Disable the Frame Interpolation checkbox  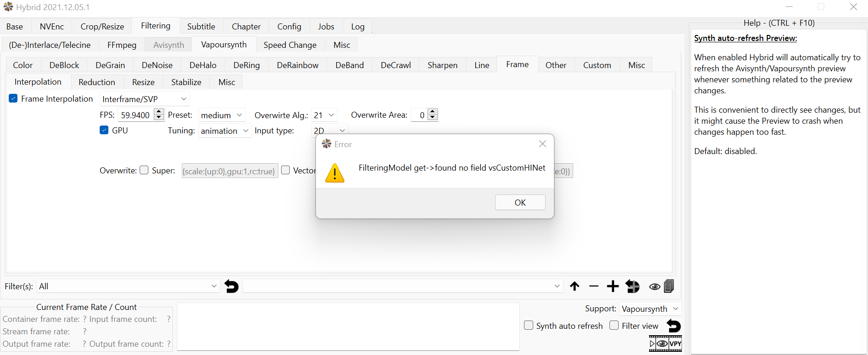click(13, 98)
